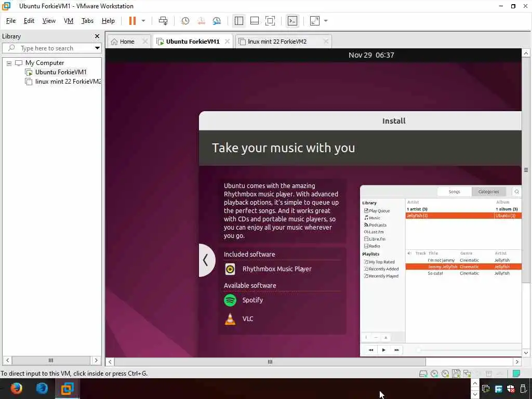Click the Rhythmbox preview search icon
Screen dimensions: 532x399
[517, 192]
